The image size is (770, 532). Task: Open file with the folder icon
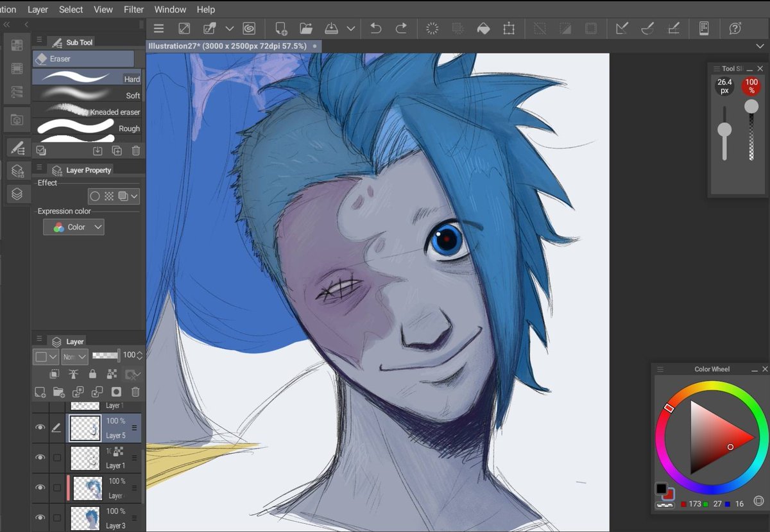[x=306, y=28]
